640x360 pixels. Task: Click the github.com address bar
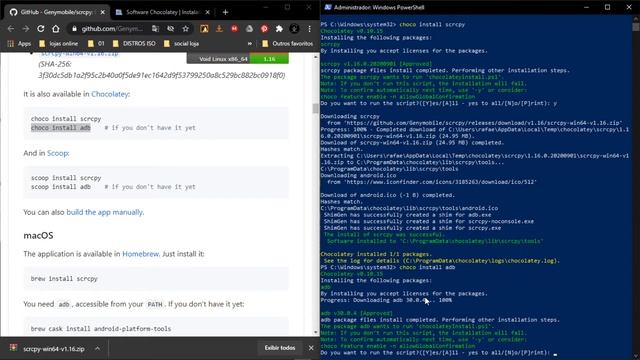point(112,29)
